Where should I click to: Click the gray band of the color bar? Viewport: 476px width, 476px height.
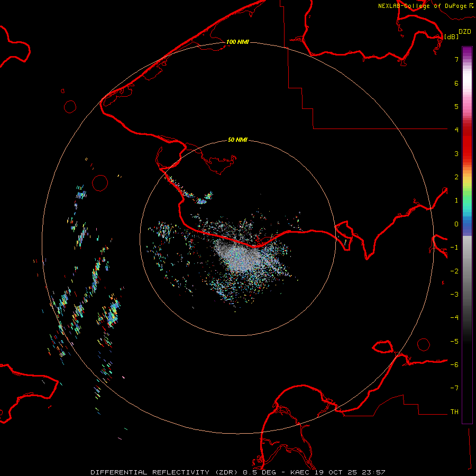tap(467, 273)
